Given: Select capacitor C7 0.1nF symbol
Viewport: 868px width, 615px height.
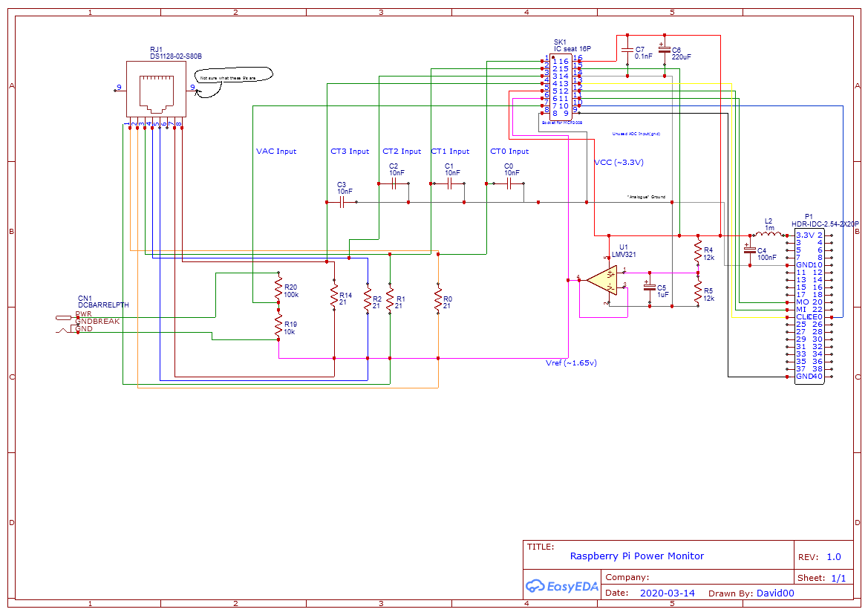Looking at the screenshot, I should point(627,50).
